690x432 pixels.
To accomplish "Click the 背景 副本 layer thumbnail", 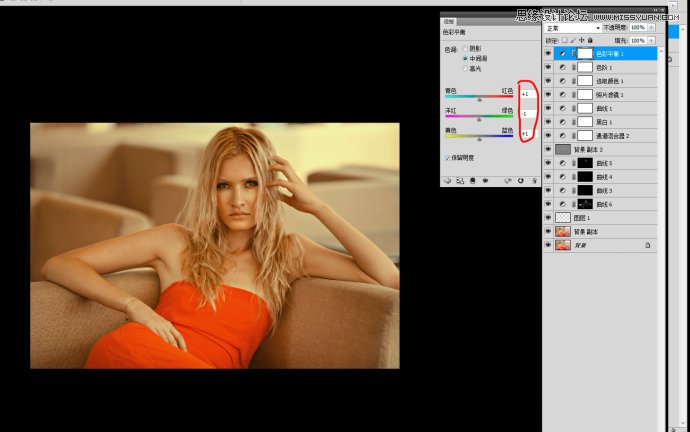I will point(563,231).
